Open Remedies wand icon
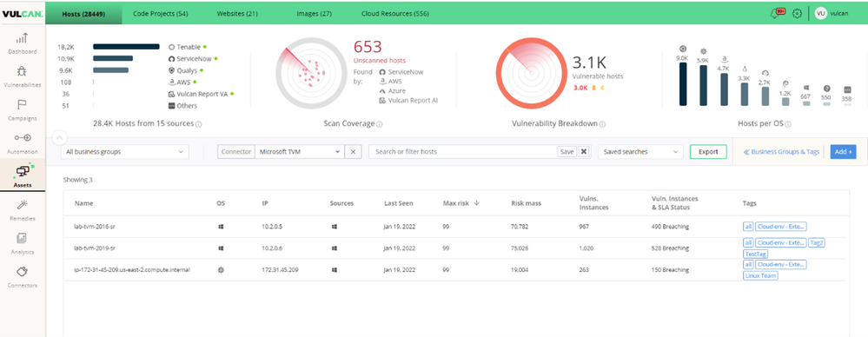Image resolution: width=868 pixels, height=337 pixels. (22, 205)
